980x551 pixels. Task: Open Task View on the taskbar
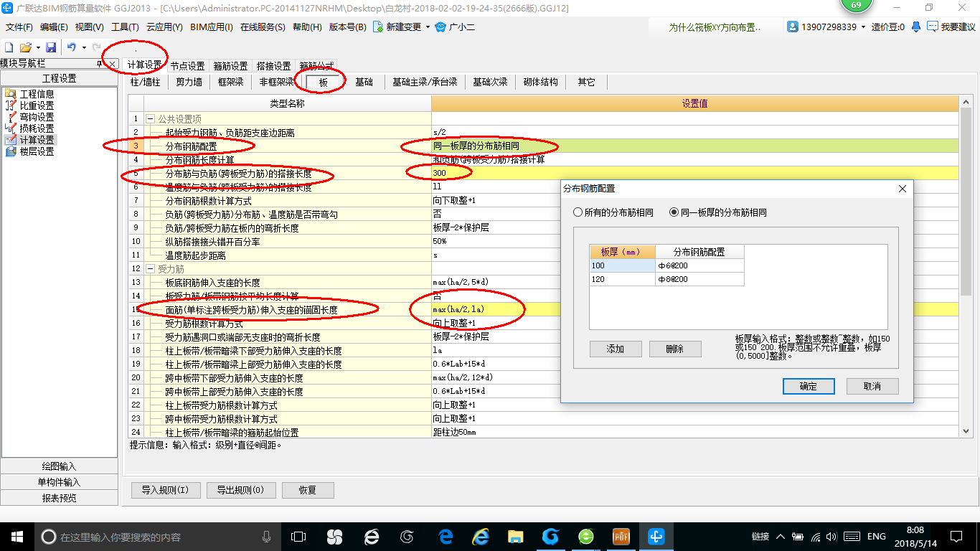(298, 536)
